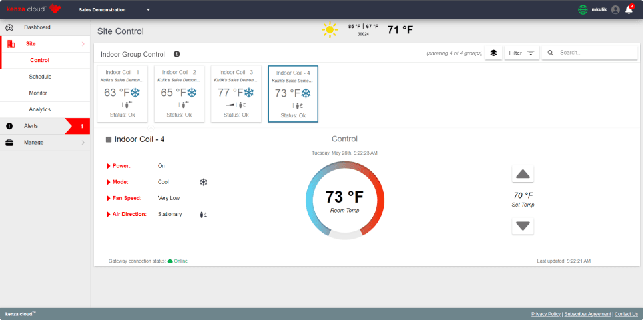Click the Dashboard gauge icon

(9, 27)
